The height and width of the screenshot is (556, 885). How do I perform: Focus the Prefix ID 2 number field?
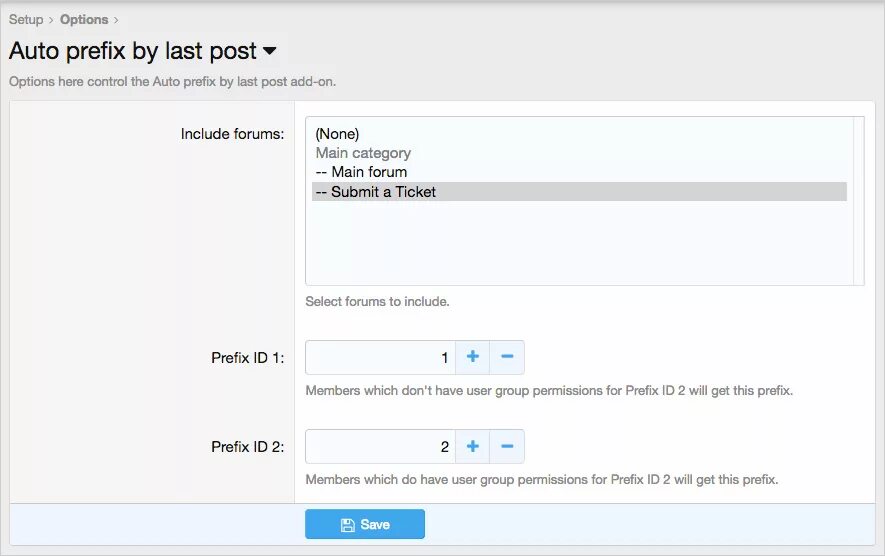(380, 446)
